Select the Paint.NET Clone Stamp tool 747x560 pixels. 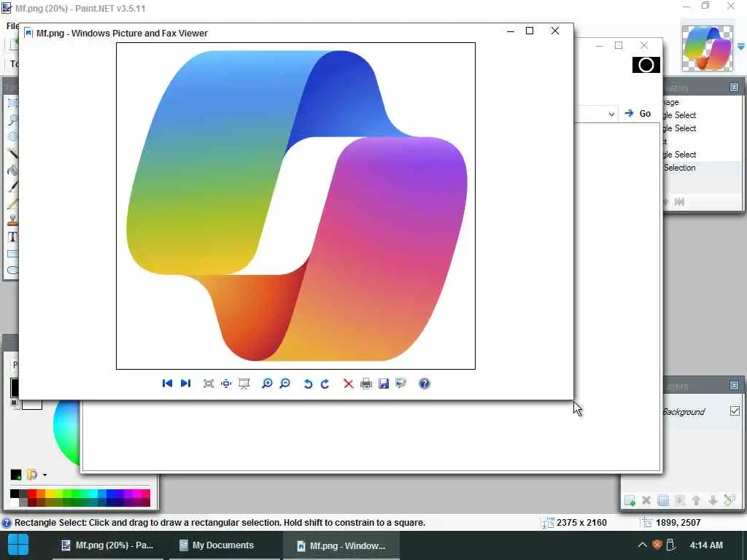(x=12, y=220)
